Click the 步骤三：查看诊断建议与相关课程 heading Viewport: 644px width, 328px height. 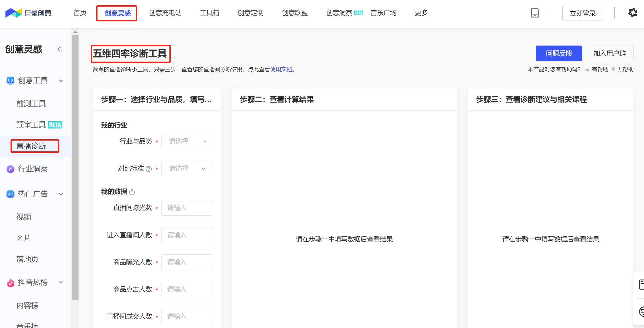[531, 100]
